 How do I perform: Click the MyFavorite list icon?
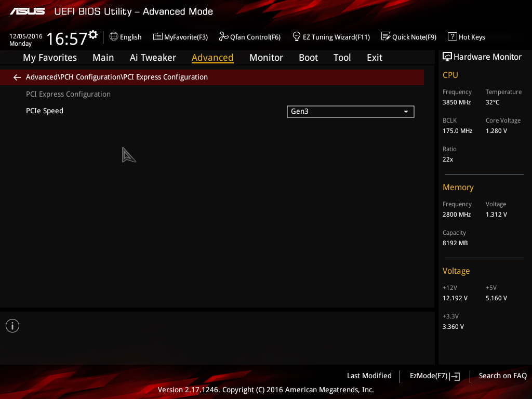(x=158, y=37)
